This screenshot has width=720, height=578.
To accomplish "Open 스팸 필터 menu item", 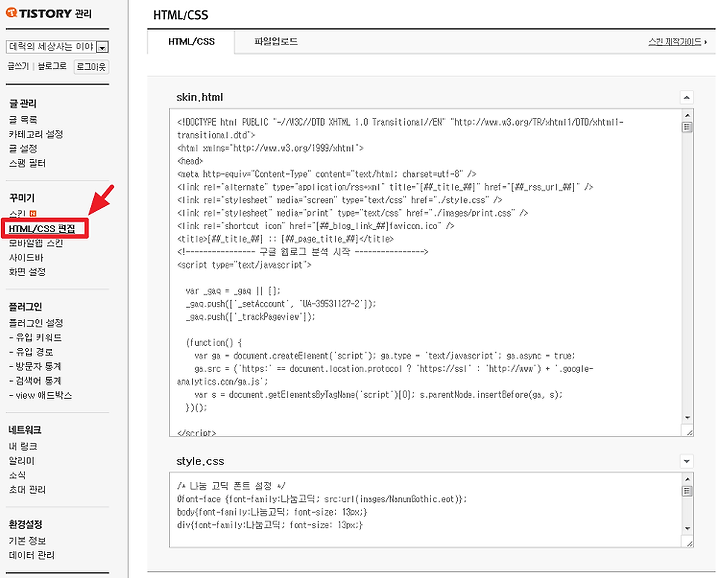I will coord(27,163).
